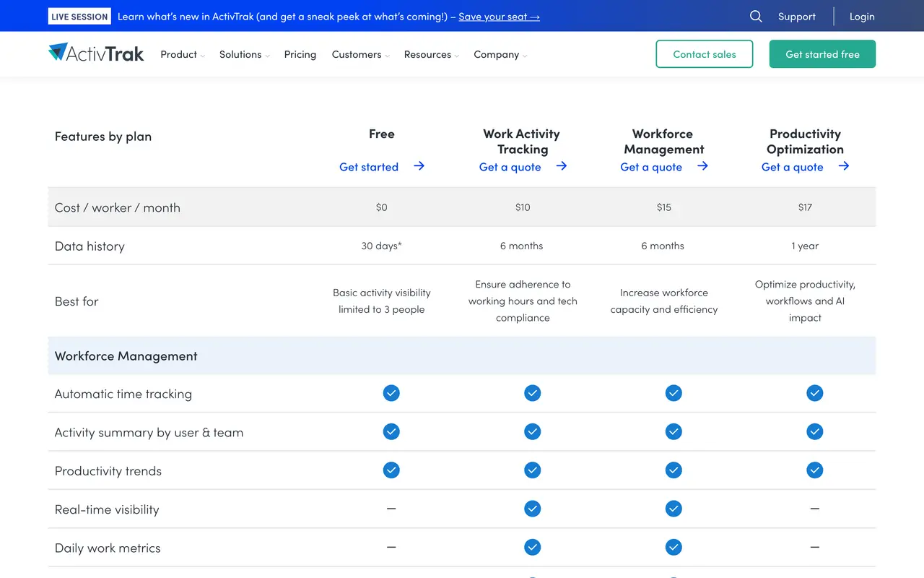
Task: Click Get a quote under Work Activity Tracking
Action: [x=510, y=167]
